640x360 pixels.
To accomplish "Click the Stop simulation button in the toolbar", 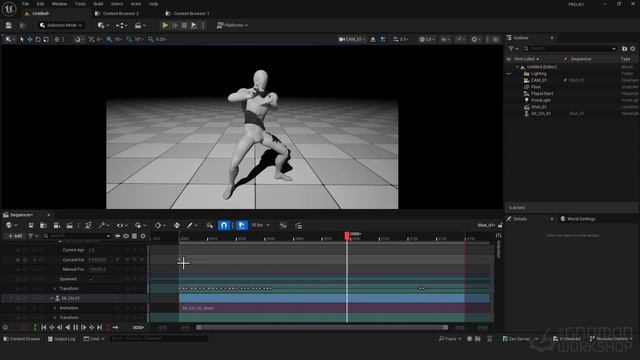I will [x=184, y=25].
